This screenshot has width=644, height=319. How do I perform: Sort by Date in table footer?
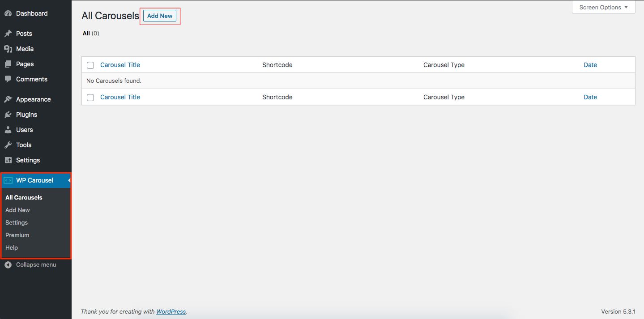pyautogui.click(x=590, y=97)
